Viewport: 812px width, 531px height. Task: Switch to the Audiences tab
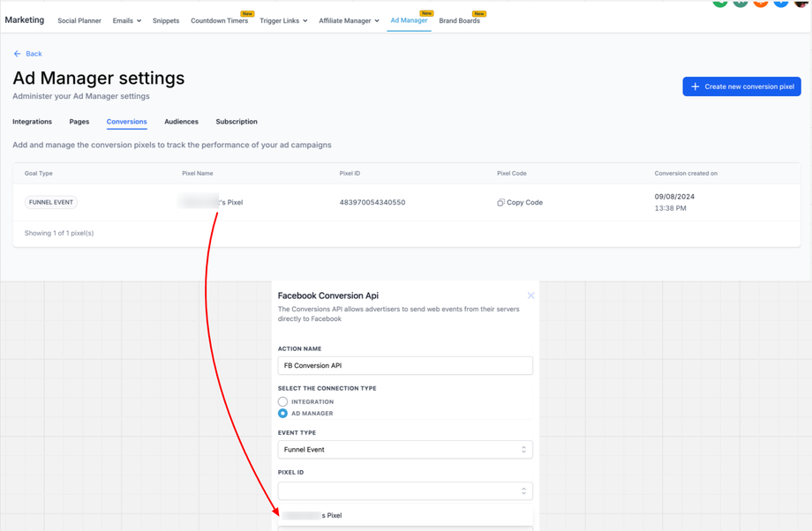click(x=181, y=122)
